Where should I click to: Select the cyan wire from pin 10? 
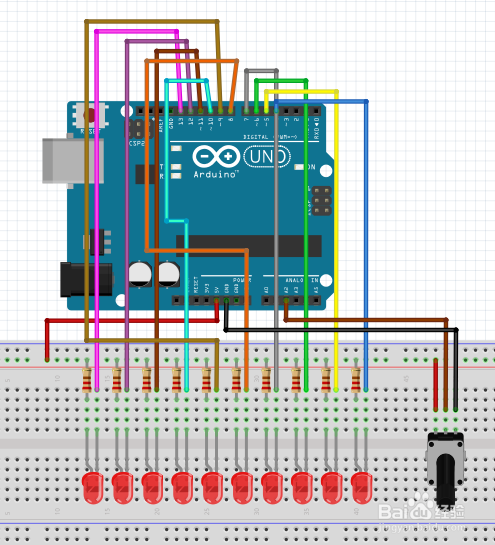pos(167,149)
